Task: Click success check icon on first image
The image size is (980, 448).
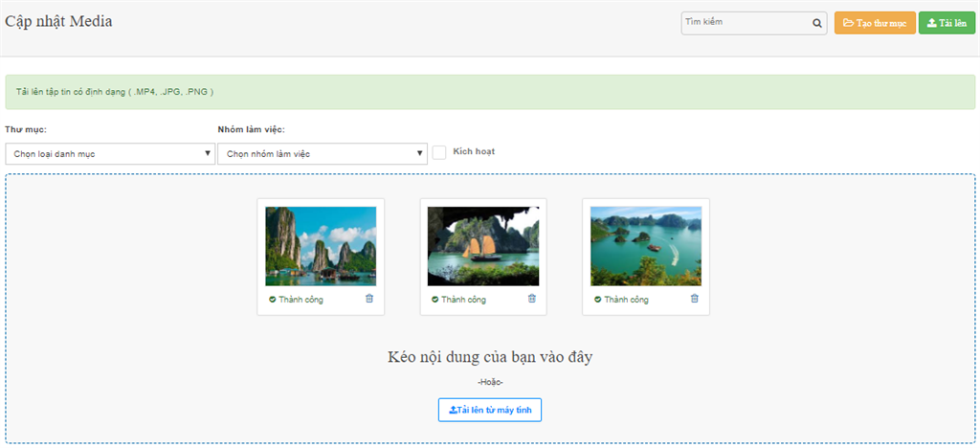Action: 273,300
